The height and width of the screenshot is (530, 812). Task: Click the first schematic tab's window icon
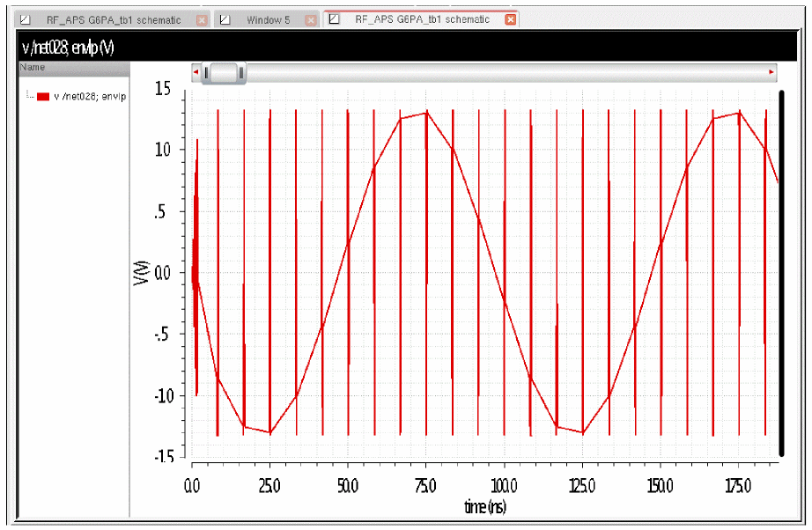[x=26, y=19]
